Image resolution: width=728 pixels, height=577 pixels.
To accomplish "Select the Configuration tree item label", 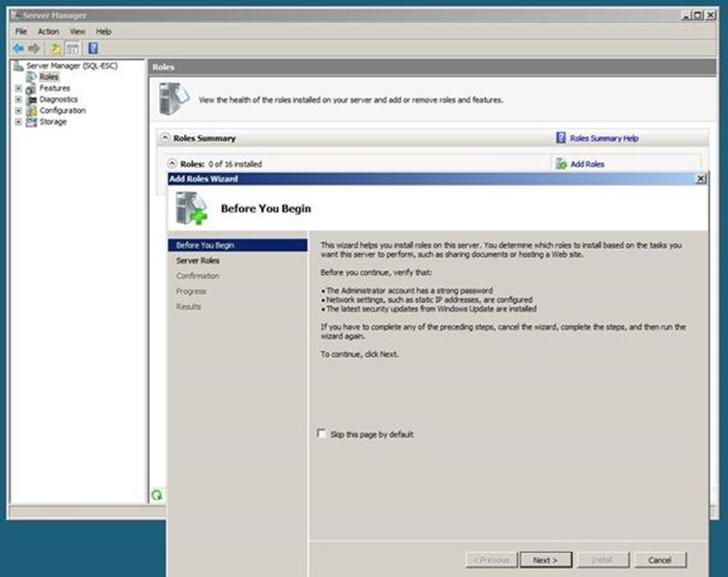I will click(x=63, y=111).
